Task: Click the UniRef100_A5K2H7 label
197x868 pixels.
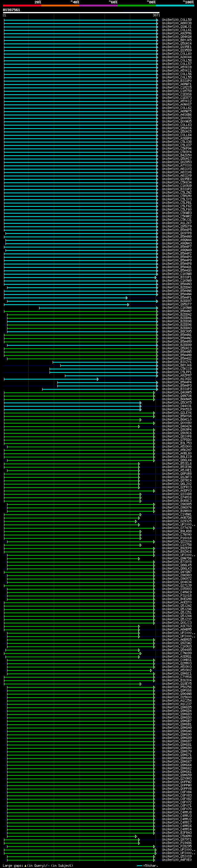Action: [x=177, y=450]
